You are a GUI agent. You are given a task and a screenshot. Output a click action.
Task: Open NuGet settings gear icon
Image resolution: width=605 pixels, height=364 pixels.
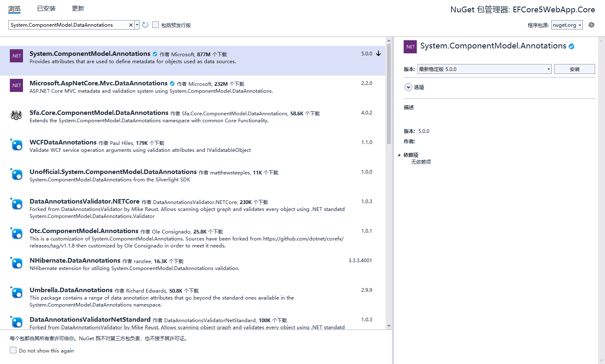tap(591, 25)
